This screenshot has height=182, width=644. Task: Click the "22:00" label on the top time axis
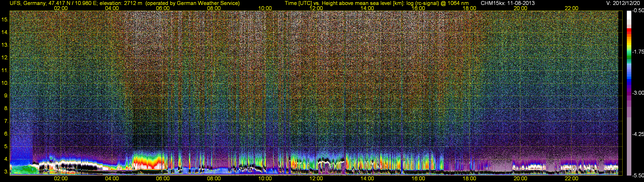[x=571, y=8]
